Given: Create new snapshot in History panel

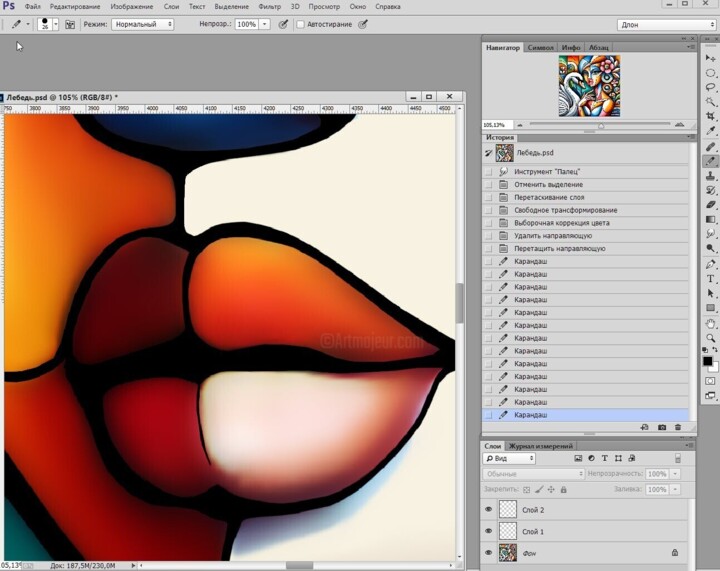Looking at the screenshot, I should (662, 427).
